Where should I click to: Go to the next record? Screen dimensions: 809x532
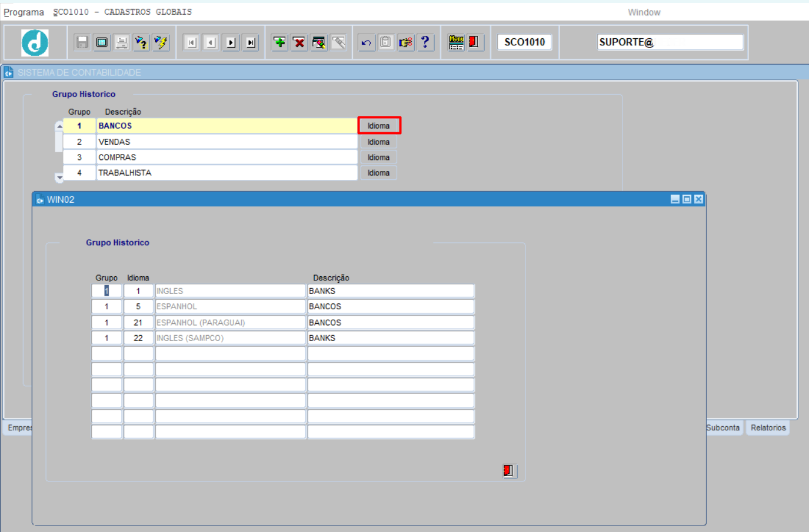point(231,42)
